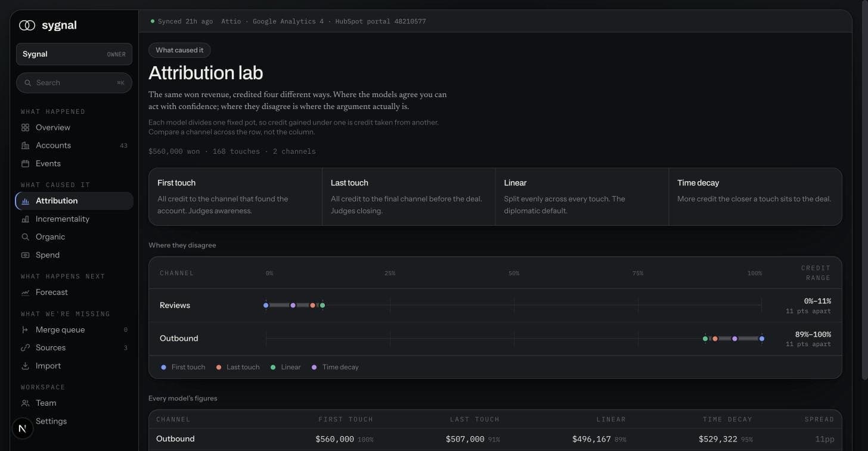This screenshot has width=868, height=451.
Task: Click the "Synced 21h ago" status
Action: [x=182, y=21]
